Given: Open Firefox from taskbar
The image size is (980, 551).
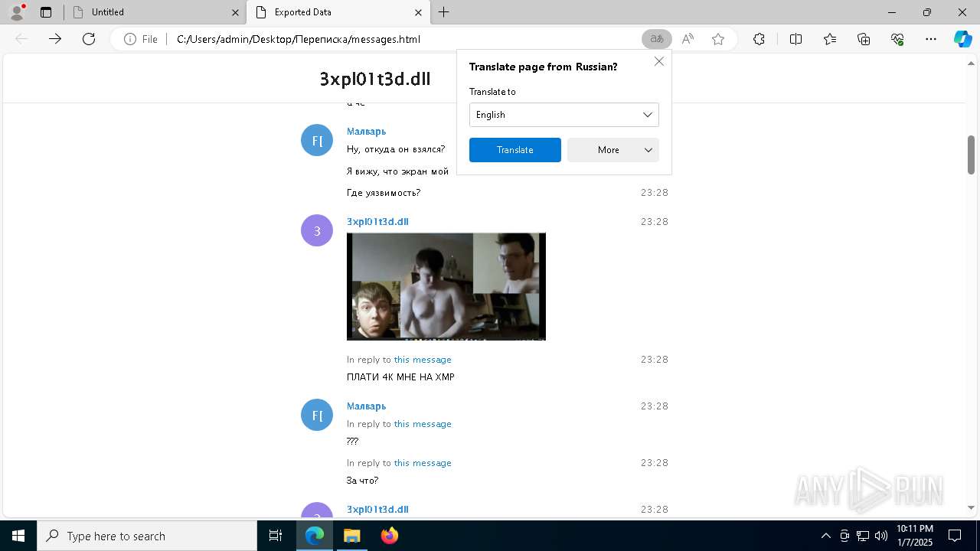Looking at the screenshot, I should click(390, 536).
